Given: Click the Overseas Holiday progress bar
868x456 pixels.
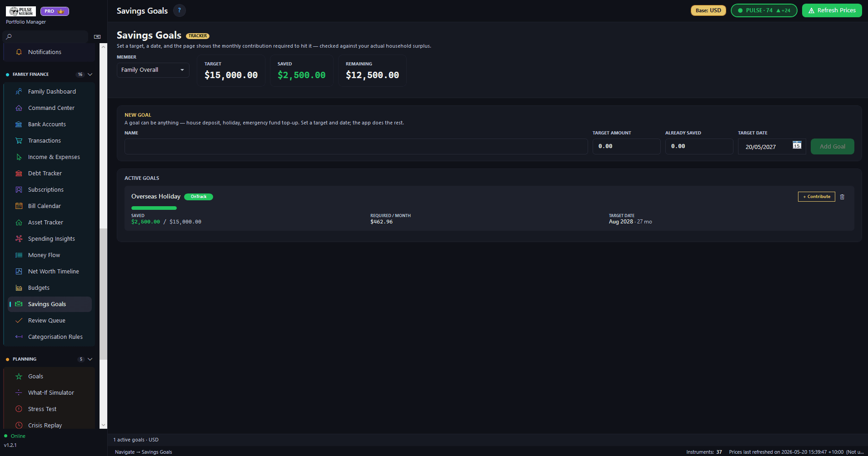Looking at the screenshot, I should (154, 208).
